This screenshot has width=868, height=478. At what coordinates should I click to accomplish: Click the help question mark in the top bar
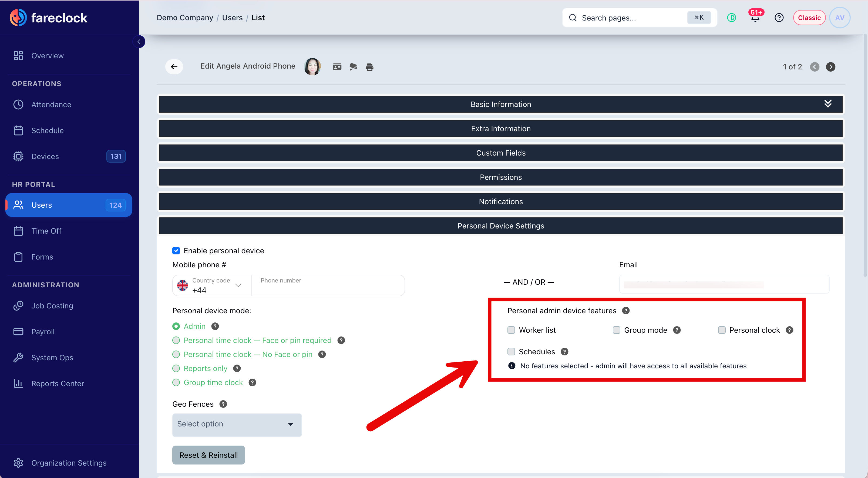tap(779, 18)
